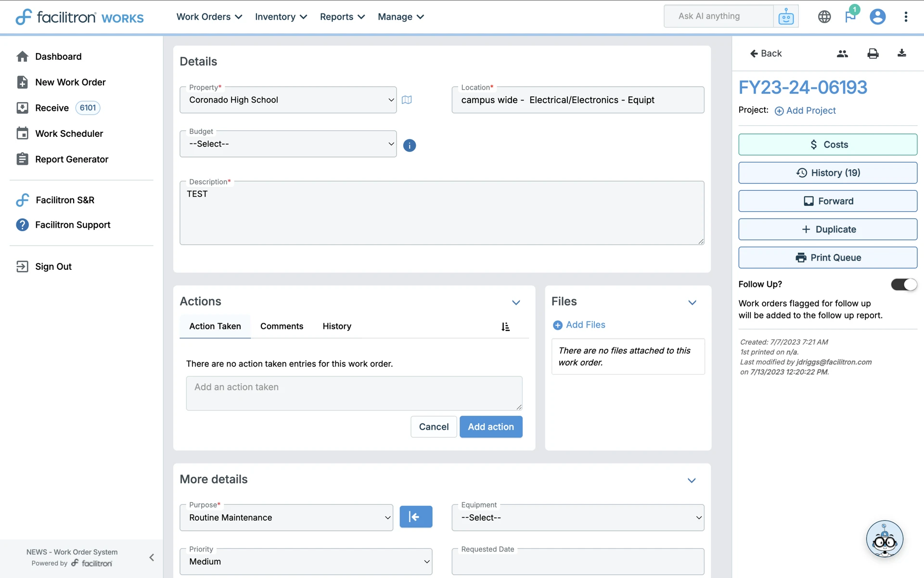Click the Add action button

tap(490, 427)
